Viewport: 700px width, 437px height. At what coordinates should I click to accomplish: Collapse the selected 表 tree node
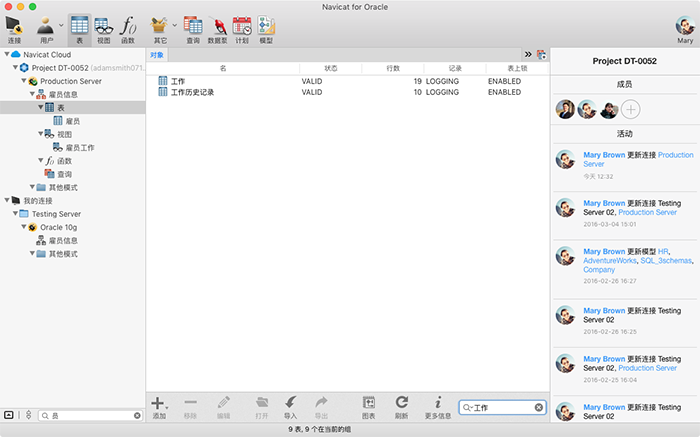(x=41, y=107)
